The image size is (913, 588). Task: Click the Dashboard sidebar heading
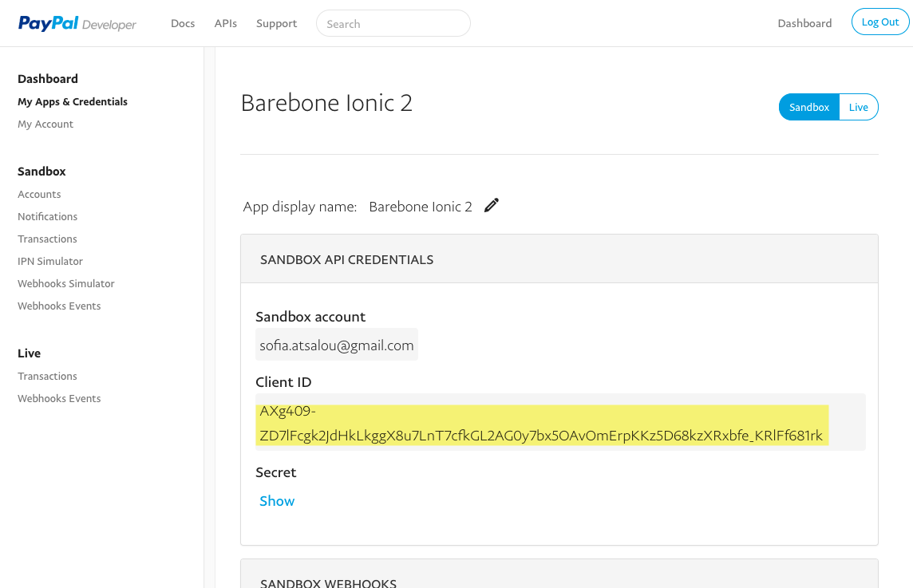tap(48, 79)
